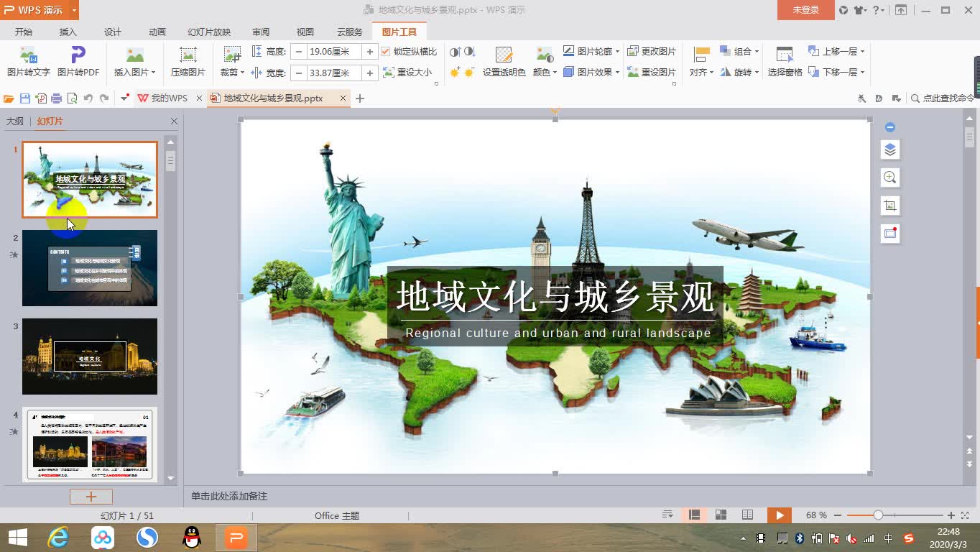
Task: Click the 高度 height value field
Action: (x=333, y=52)
